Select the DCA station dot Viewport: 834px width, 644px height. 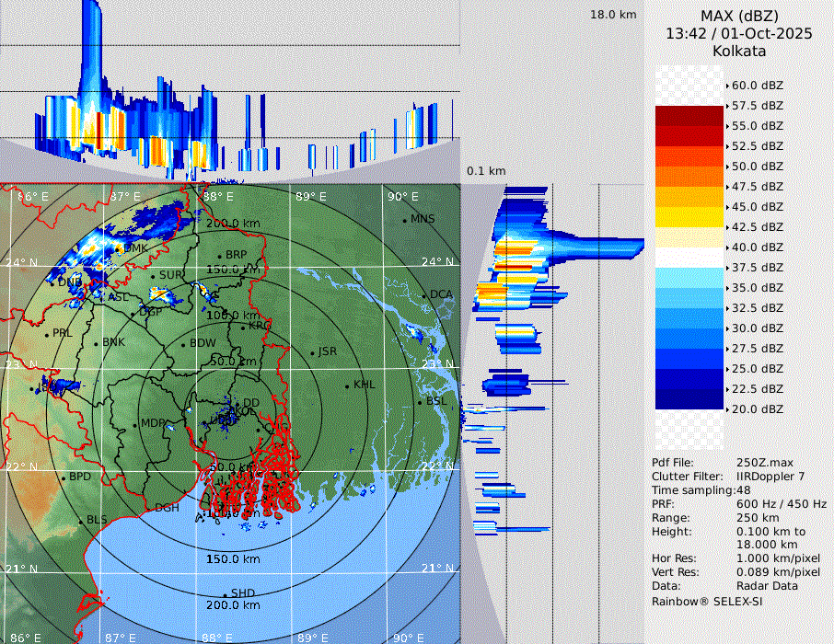click(424, 294)
